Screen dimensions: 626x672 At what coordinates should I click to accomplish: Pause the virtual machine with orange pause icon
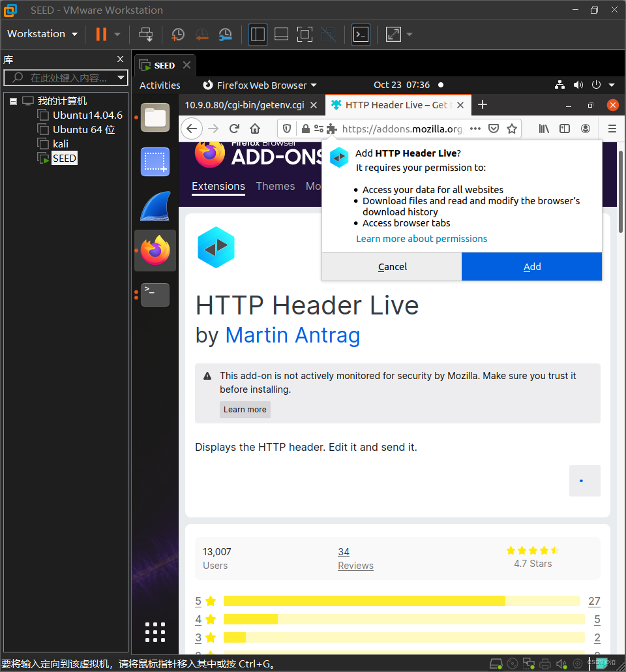tap(101, 35)
